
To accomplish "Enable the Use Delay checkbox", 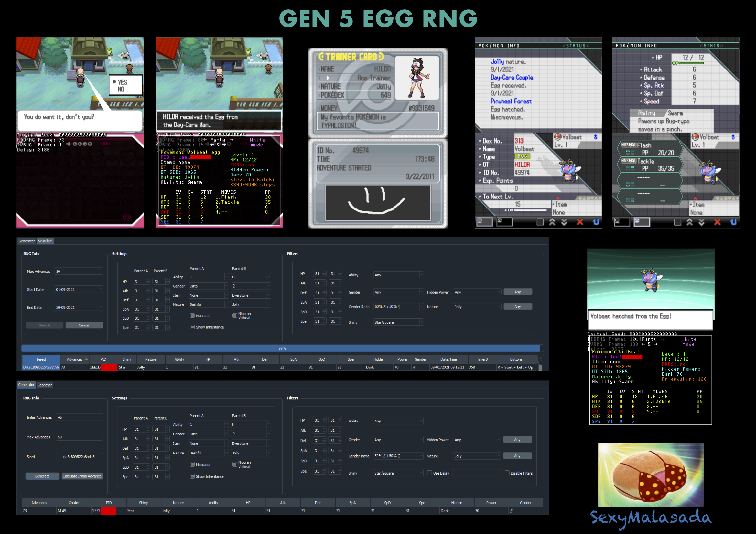I will [429, 473].
